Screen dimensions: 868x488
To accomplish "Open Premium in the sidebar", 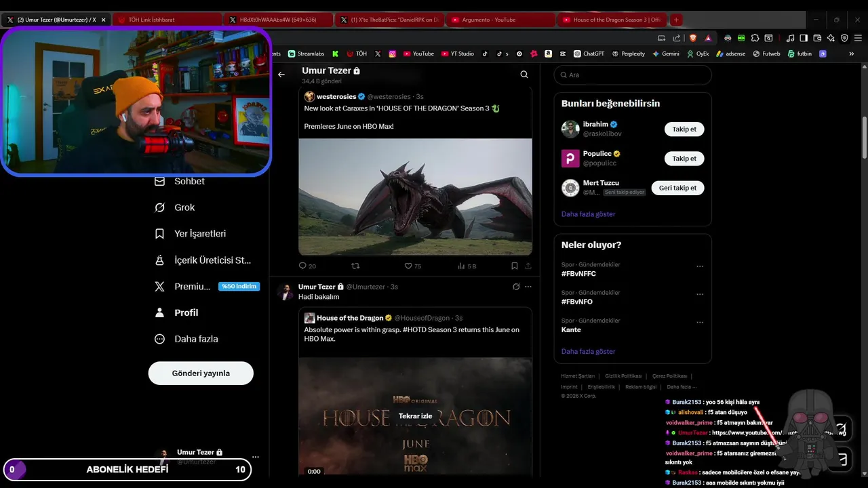I will (207, 287).
